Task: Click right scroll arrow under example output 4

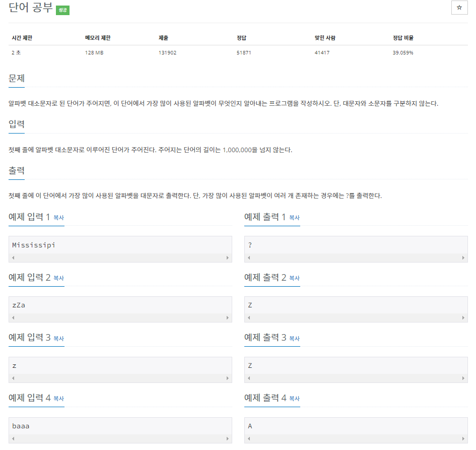Action: click(463, 439)
